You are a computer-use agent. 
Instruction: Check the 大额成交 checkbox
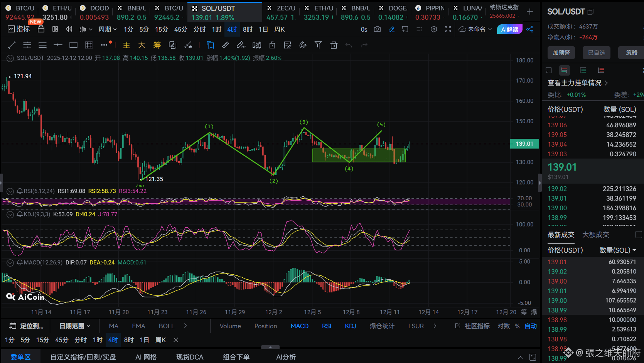(639, 235)
